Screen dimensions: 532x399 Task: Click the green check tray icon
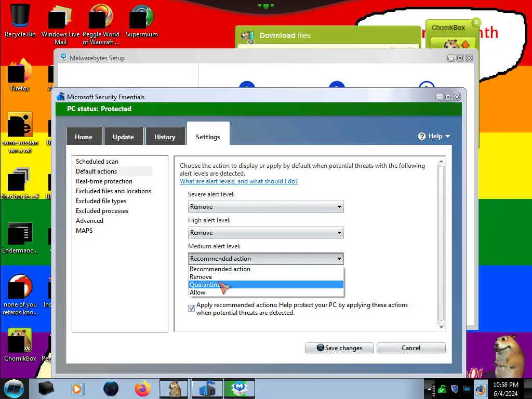pyautogui.click(x=442, y=390)
